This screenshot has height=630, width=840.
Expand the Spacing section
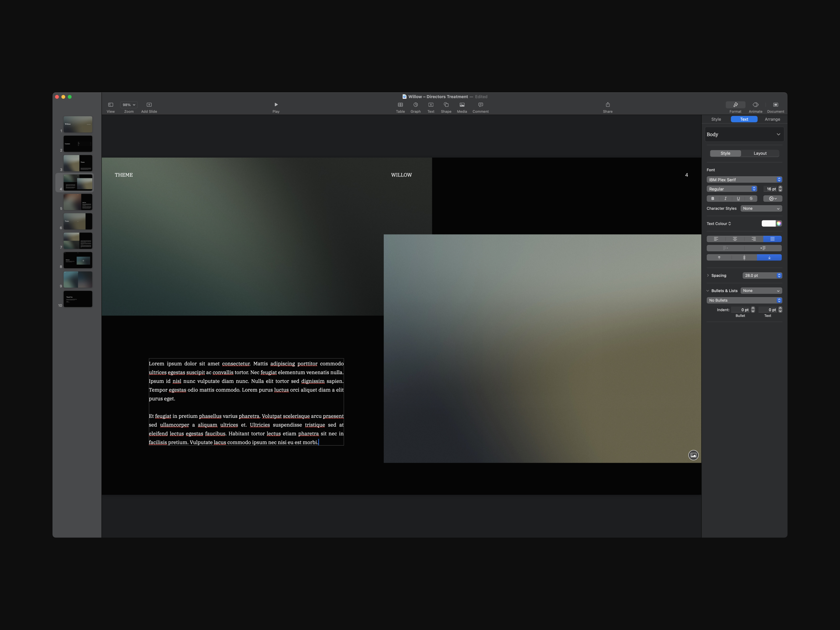point(708,275)
